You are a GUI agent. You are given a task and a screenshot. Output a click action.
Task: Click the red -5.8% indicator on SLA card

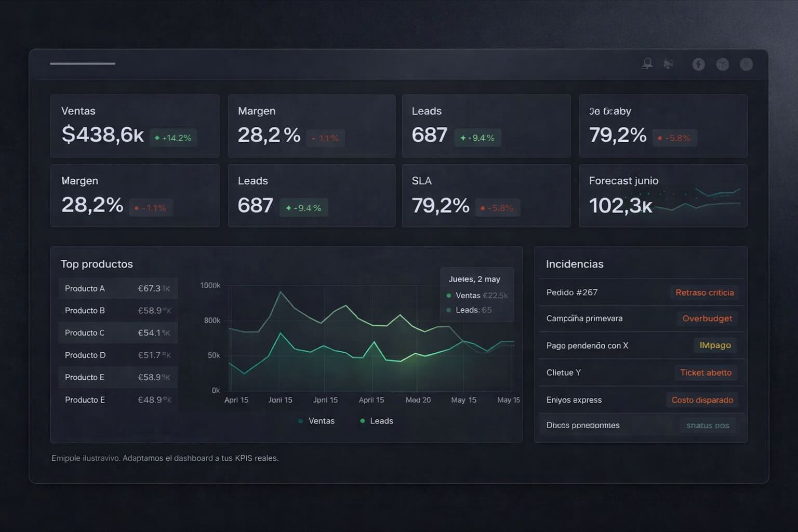click(498, 207)
